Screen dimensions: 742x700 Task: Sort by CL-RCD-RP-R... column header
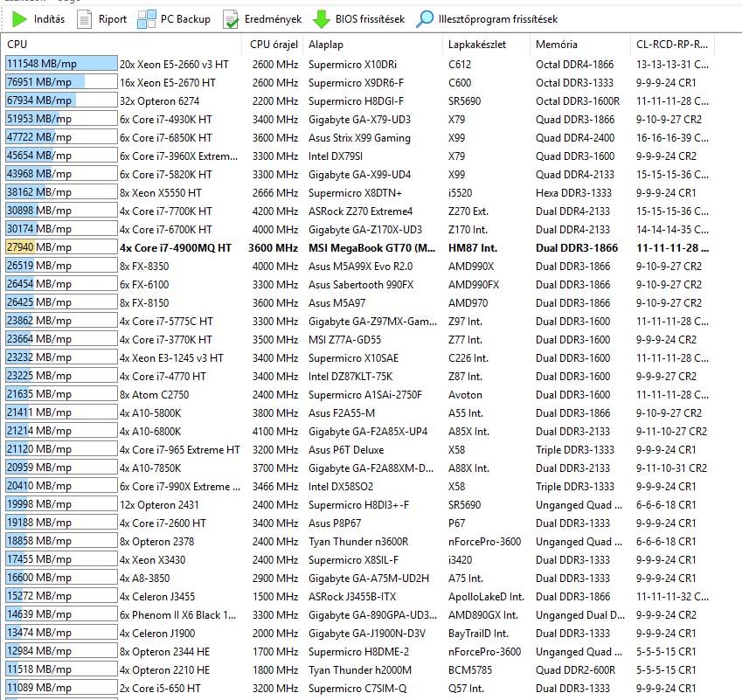pyautogui.click(x=672, y=45)
